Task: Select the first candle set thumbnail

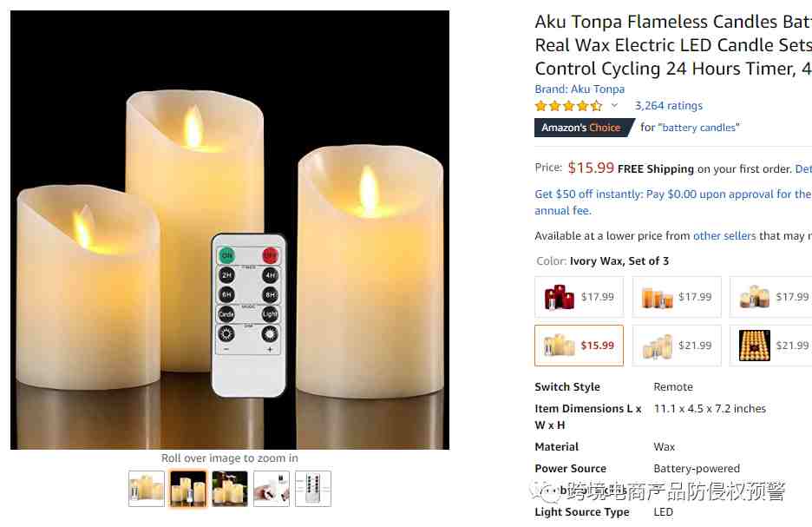Action: [147, 489]
